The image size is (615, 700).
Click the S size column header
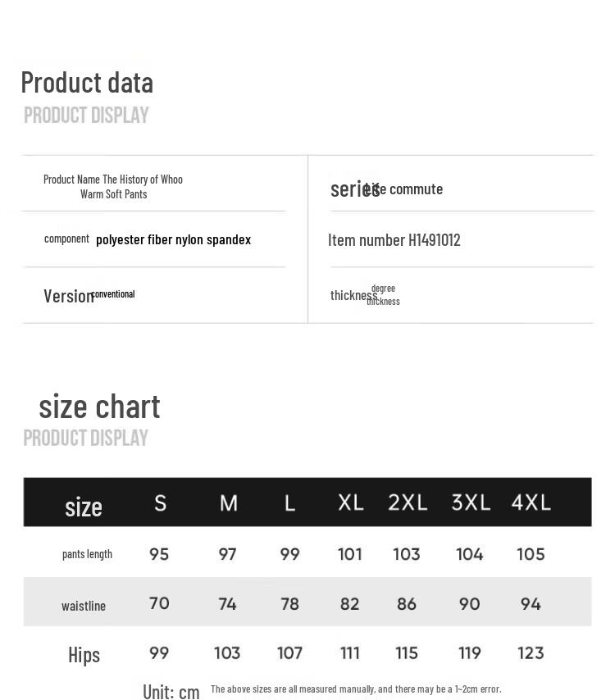point(160,502)
